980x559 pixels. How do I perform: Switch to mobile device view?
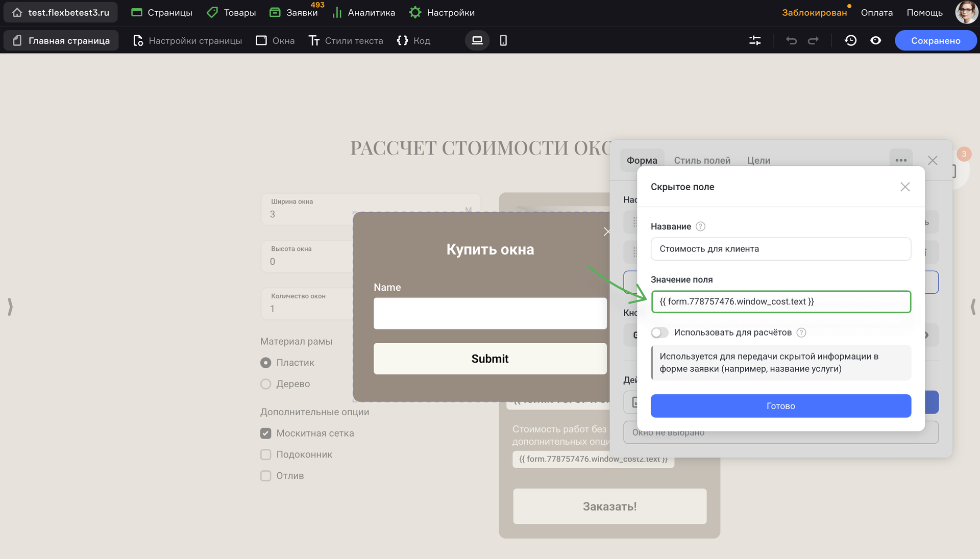pos(503,41)
